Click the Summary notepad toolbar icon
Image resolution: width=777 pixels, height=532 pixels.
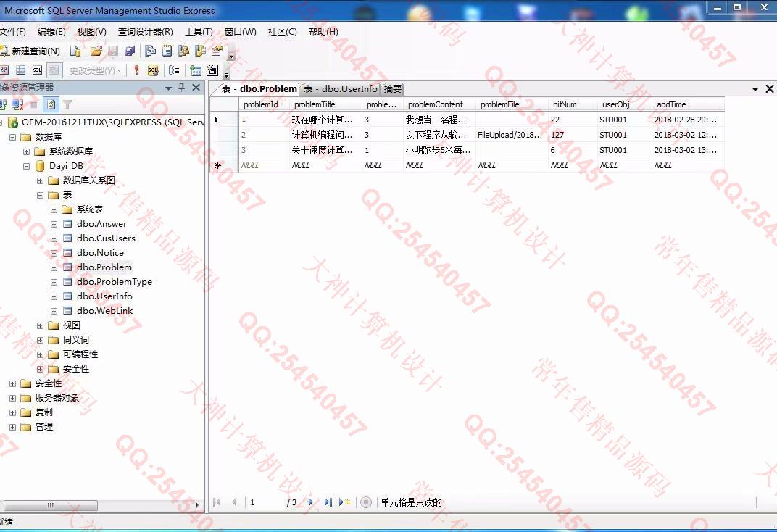click(x=167, y=51)
